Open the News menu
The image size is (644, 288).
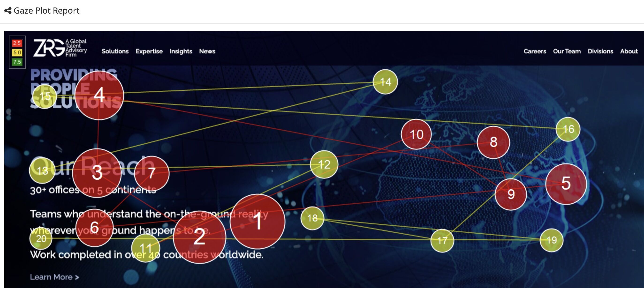(x=207, y=51)
